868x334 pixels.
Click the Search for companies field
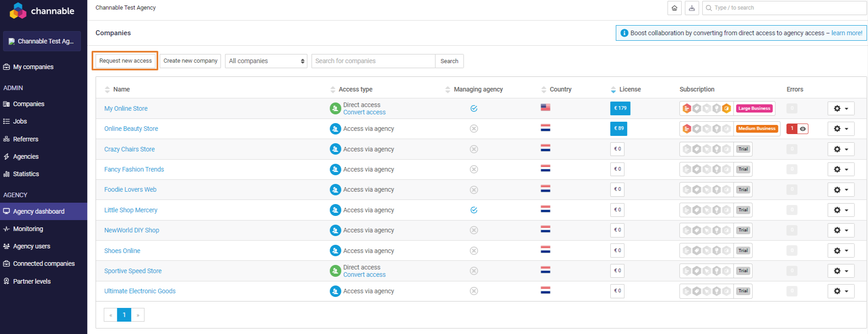click(x=373, y=61)
